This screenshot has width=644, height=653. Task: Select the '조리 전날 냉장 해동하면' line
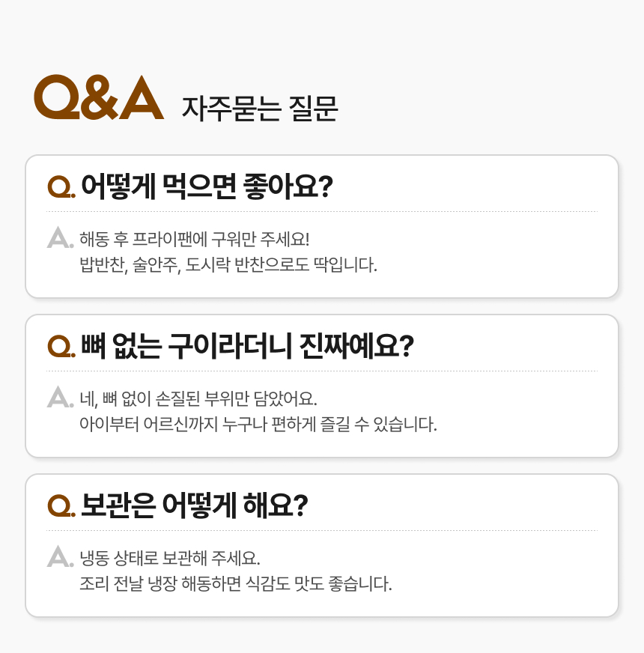(235, 583)
